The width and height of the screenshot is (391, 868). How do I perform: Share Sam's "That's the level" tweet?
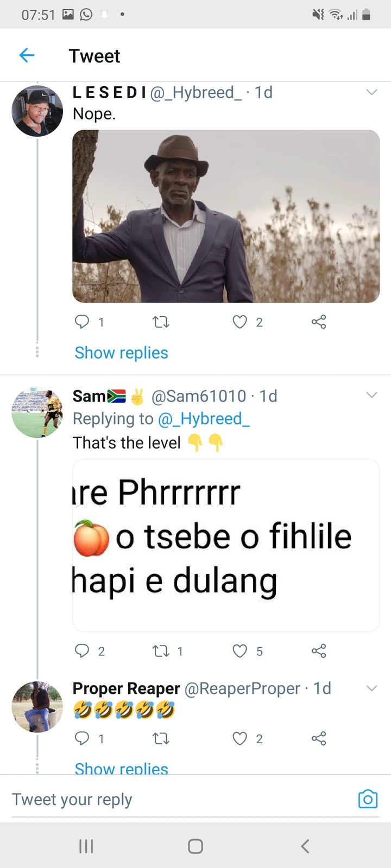[x=319, y=650]
